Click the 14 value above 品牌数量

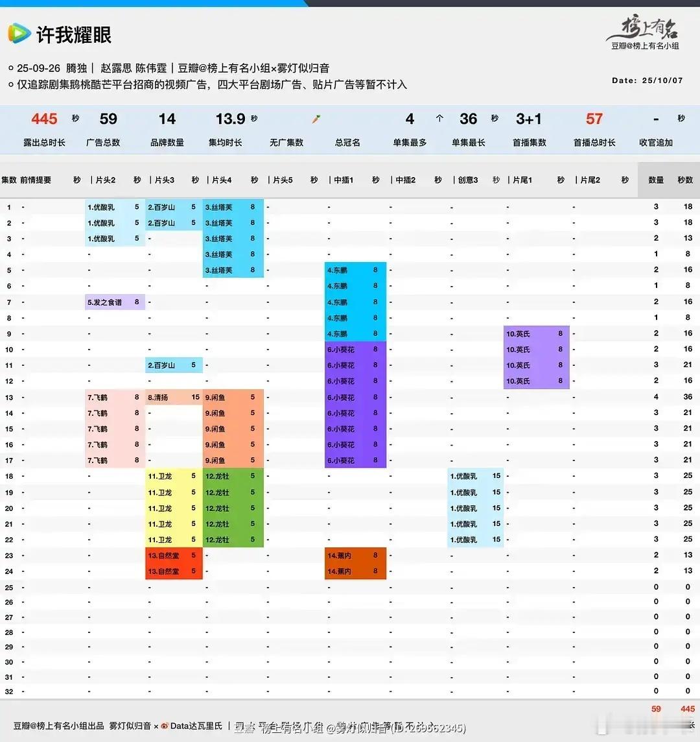(167, 119)
